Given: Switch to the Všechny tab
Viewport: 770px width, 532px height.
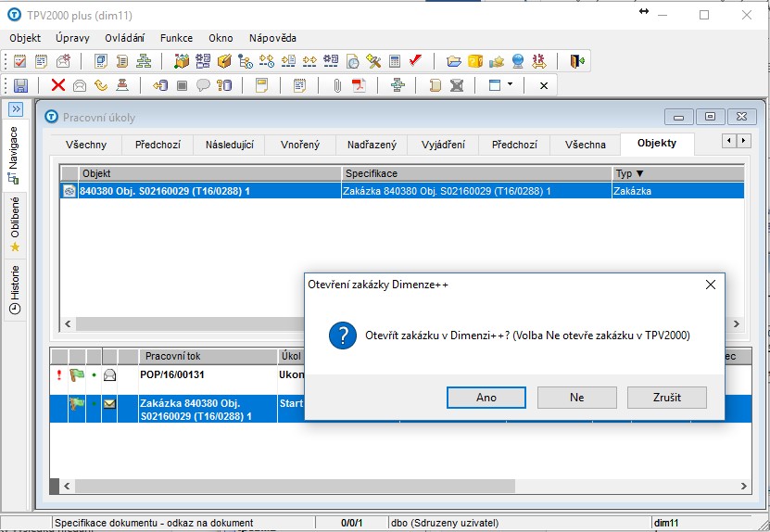Looking at the screenshot, I should pos(86,145).
